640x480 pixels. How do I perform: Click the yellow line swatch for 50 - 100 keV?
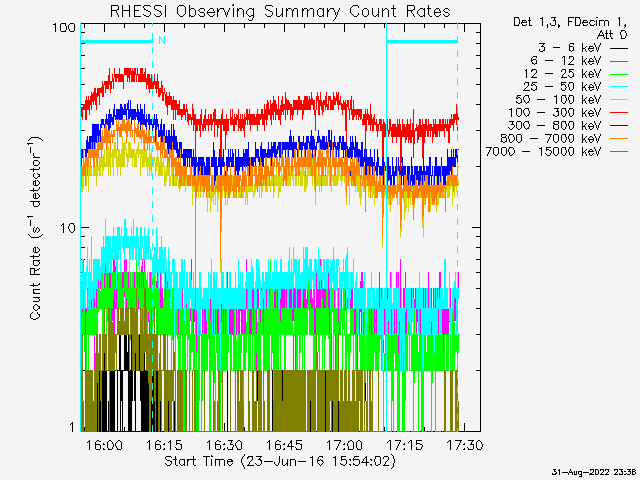click(x=619, y=100)
